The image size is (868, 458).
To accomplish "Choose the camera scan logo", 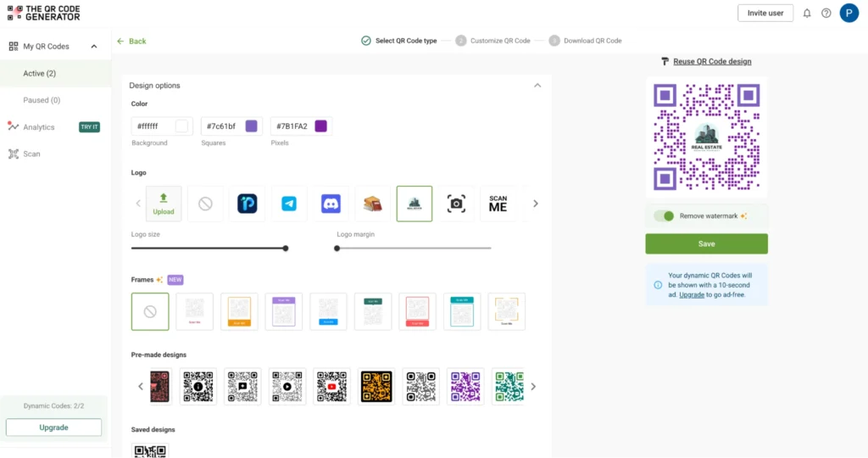I will (456, 204).
